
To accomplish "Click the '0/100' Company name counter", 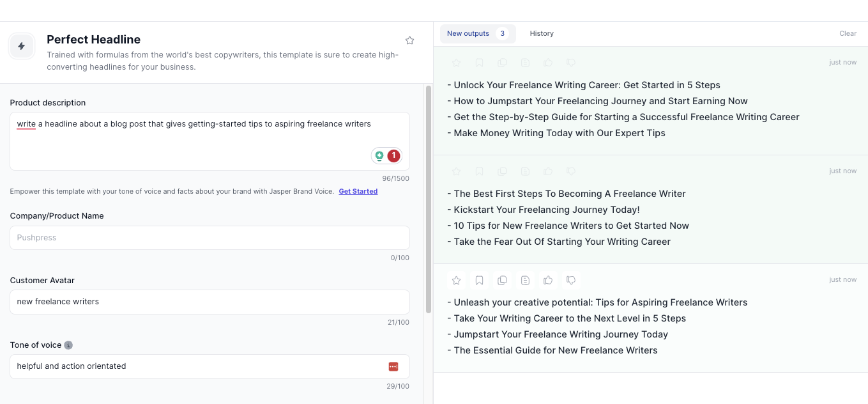I will pyautogui.click(x=400, y=258).
